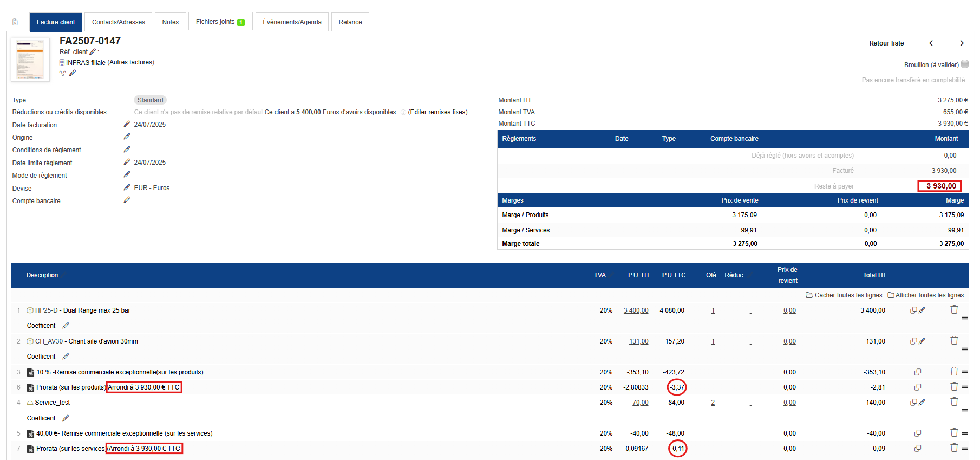Click the Standard type badge

(x=151, y=100)
